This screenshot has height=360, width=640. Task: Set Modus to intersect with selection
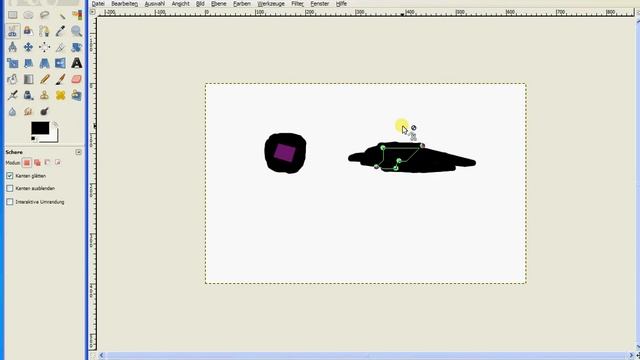coord(58,163)
